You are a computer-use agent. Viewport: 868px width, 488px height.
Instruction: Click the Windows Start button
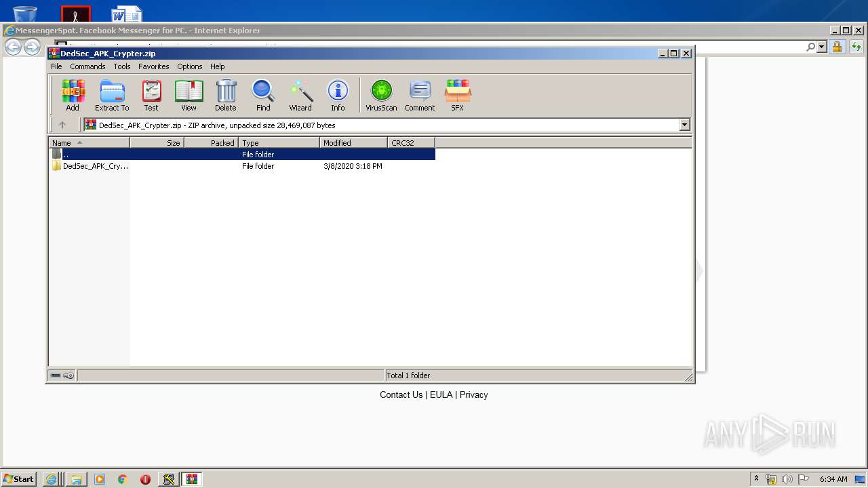(x=18, y=479)
